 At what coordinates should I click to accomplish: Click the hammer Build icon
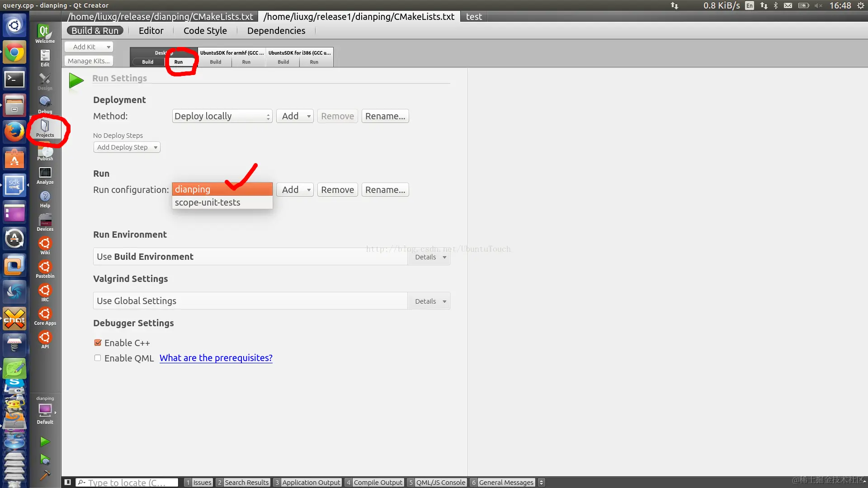coord(45,475)
